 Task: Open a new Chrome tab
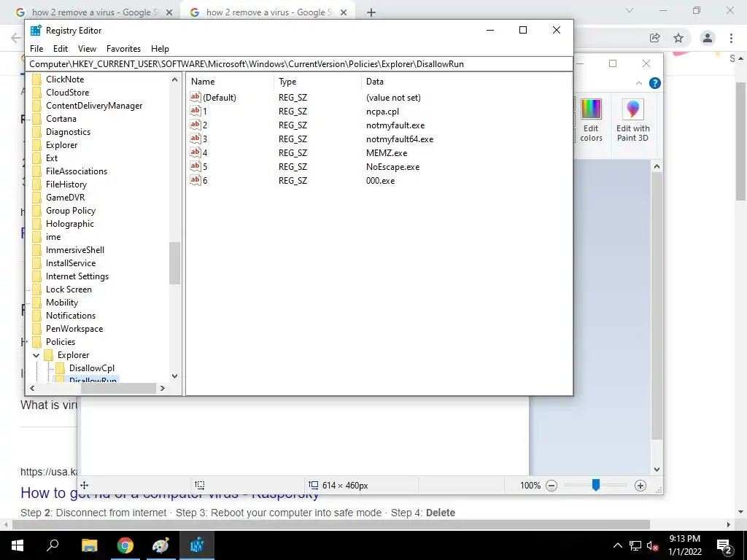371,12
